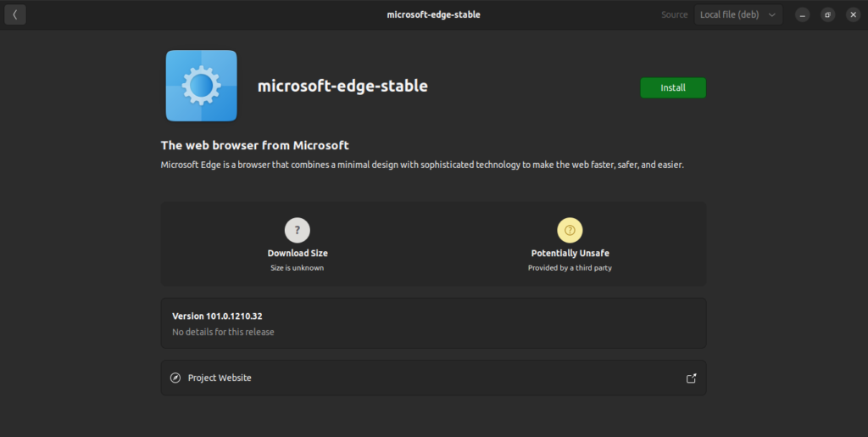Click the Potentially Unsafe label
The width and height of the screenshot is (868, 437).
(x=570, y=253)
